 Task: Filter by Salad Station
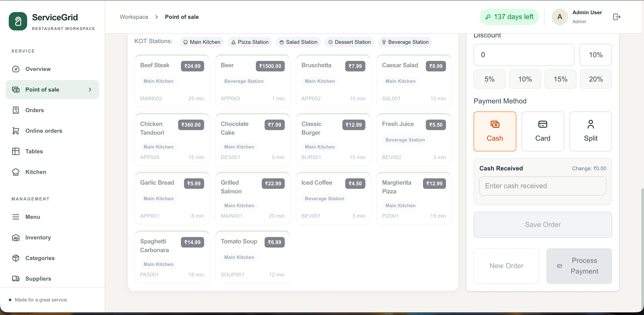pyautogui.click(x=298, y=42)
